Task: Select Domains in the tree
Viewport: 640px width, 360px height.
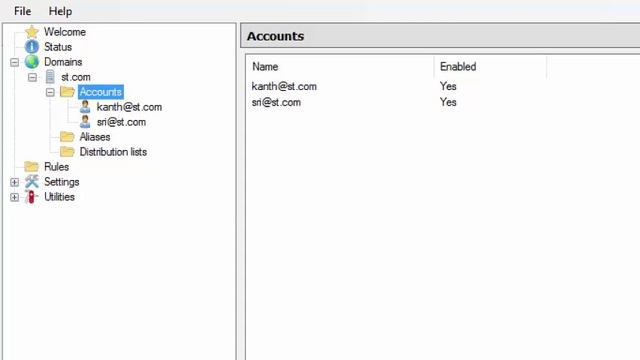Action: [x=63, y=62]
